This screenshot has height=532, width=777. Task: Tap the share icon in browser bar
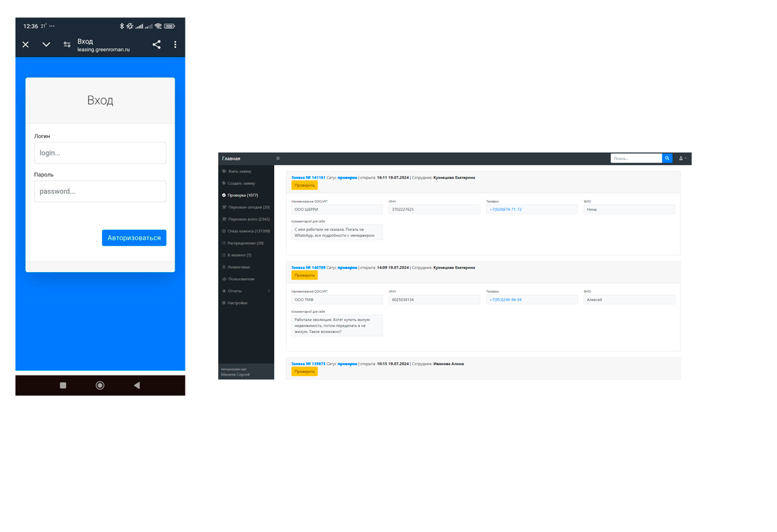click(156, 44)
